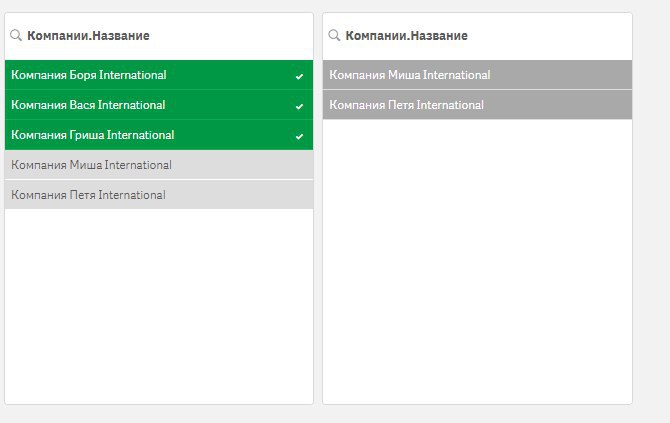Select Компания Петя International in the left list

click(x=89, y=195)
